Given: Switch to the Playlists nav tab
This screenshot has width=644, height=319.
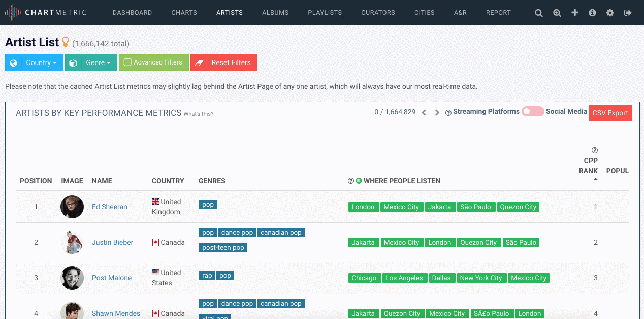Looking at the screenshot, I should pyautogui.click(x=325, y=13).
